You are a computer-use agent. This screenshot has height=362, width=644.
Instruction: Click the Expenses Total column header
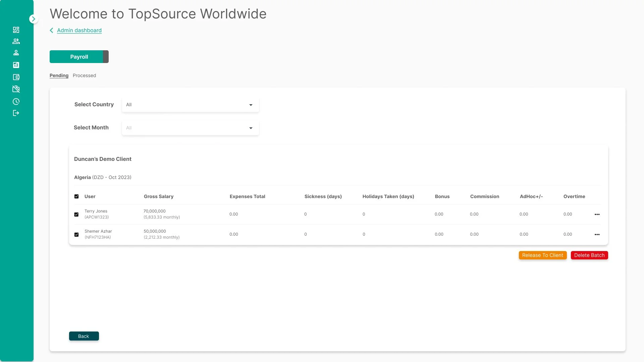tap(248, 196)
